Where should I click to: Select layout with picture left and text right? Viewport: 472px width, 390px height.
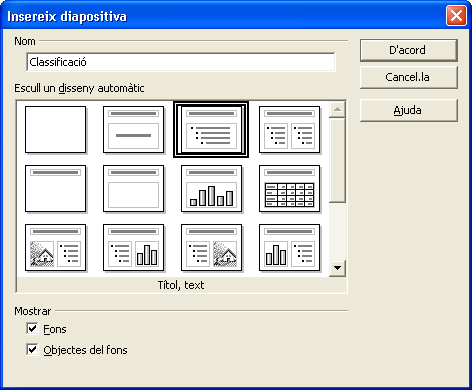tap(55, 248)
